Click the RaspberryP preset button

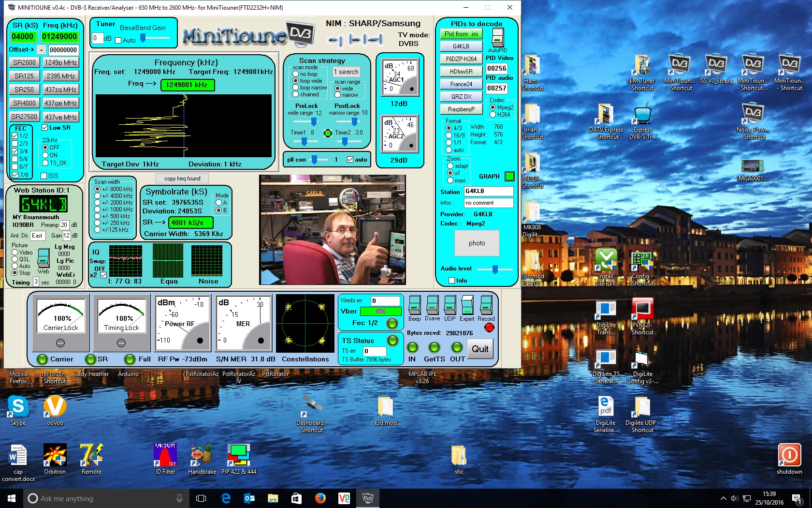pyautogui.click(x=461, y=109)
